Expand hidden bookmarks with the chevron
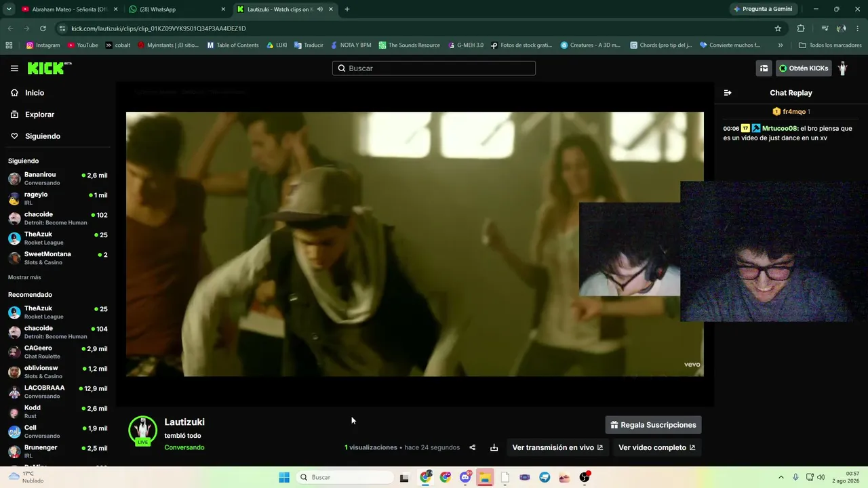 (781, 45)
